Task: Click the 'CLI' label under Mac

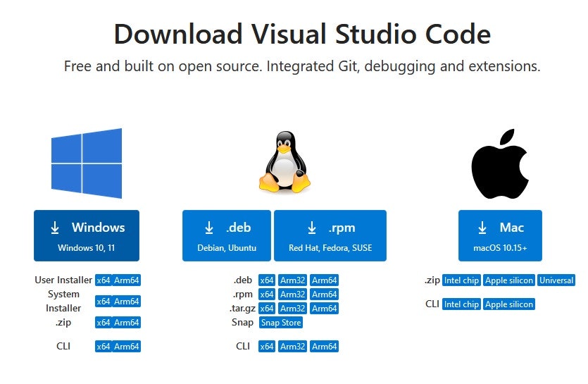Action: pos(432,304)
